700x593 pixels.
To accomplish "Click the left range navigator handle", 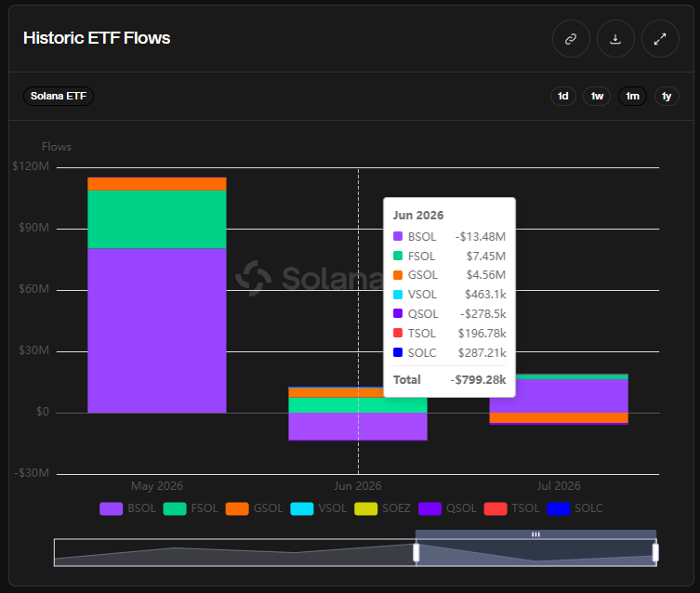I will pos(416,552).
